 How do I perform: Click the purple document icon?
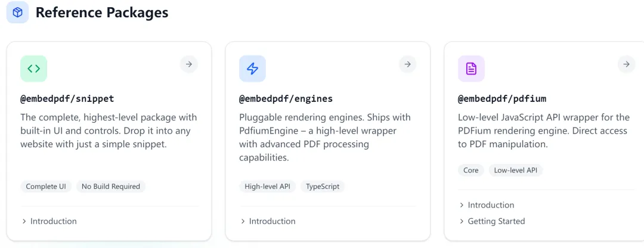(471, 69)
